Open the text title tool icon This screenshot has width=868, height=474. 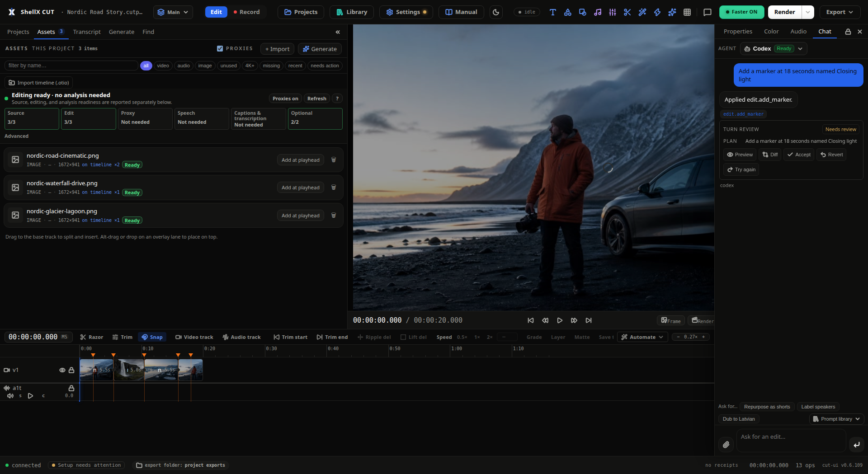tap(552, 12)
